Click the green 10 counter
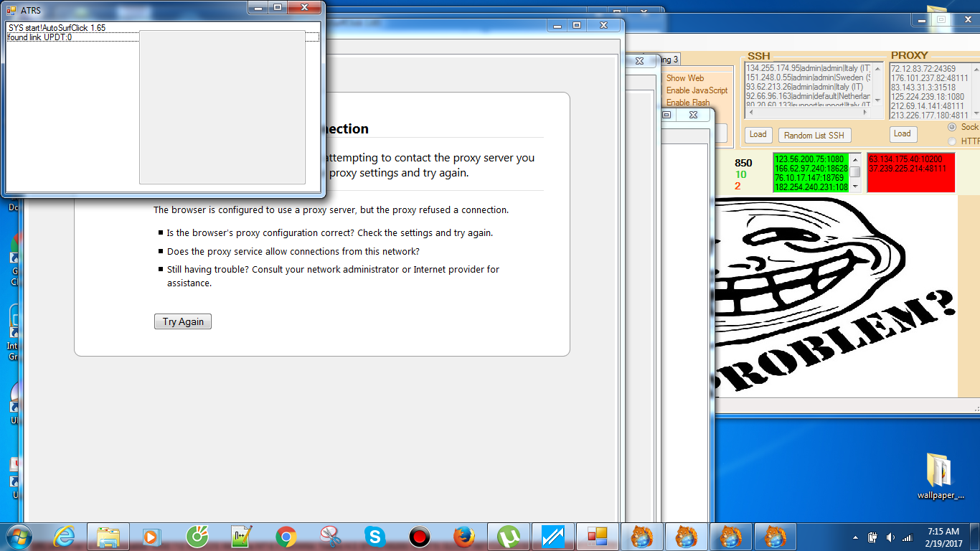Image resolution: width=980 pixels, height=551 pixels. tap(740, 174)
